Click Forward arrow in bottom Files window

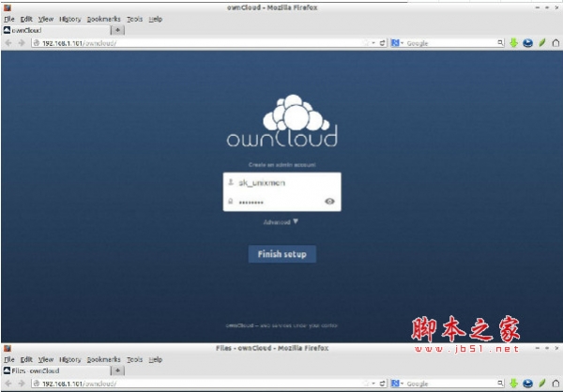click(22, 384)
